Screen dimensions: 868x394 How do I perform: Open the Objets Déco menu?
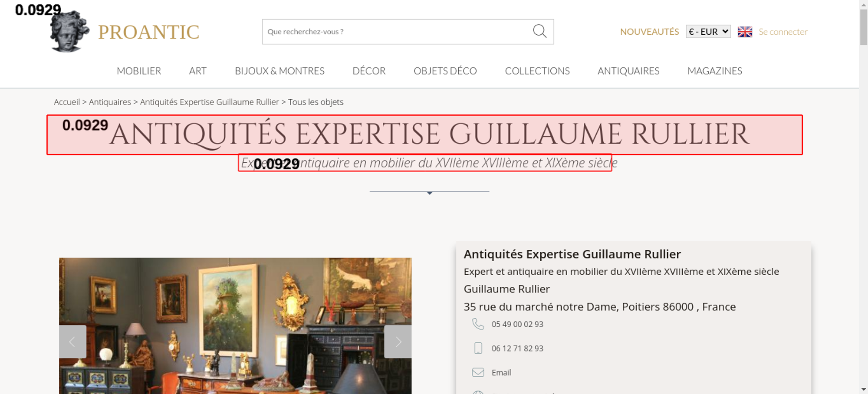[445, 71]
